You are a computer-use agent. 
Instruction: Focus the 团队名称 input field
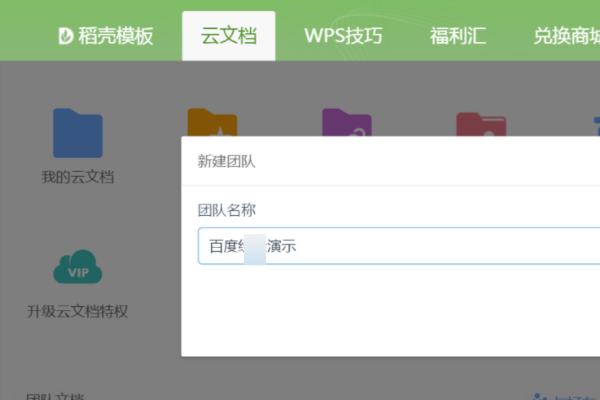[x=399, y=246]
